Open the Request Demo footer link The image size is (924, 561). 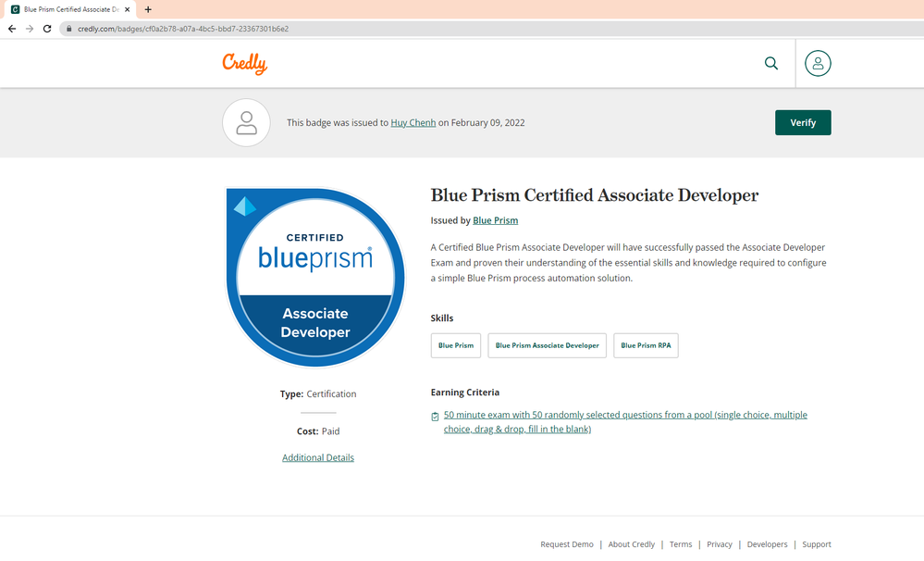click(x=567, y=544)
